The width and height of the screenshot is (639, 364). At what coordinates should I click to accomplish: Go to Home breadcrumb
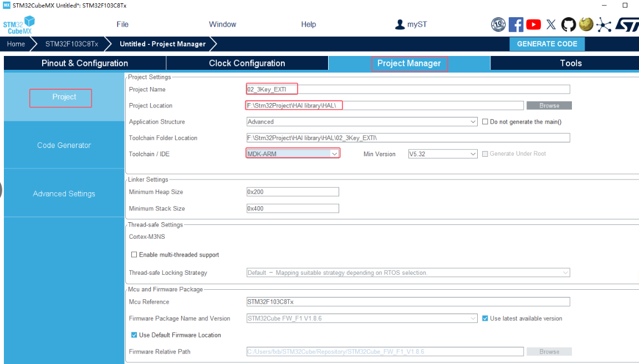[16, 44]
